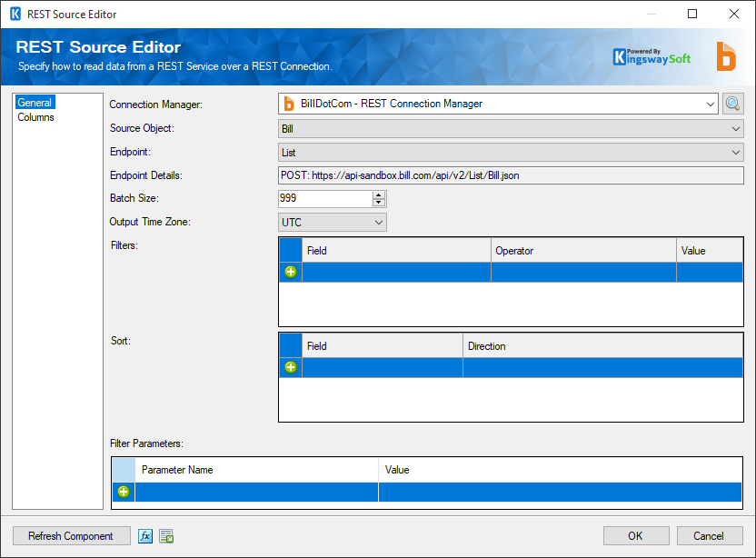The width and height of the screenshot is (756, 558).
Task: Add a new Filter Parameters row
Action: pyautogui.click(x=124, y=492)
